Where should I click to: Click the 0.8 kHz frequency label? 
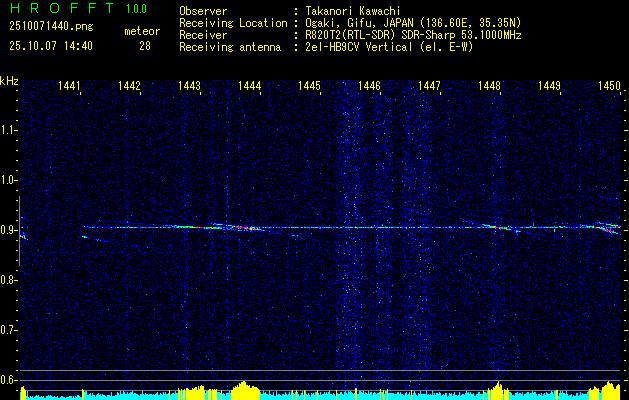click(8, 280)
